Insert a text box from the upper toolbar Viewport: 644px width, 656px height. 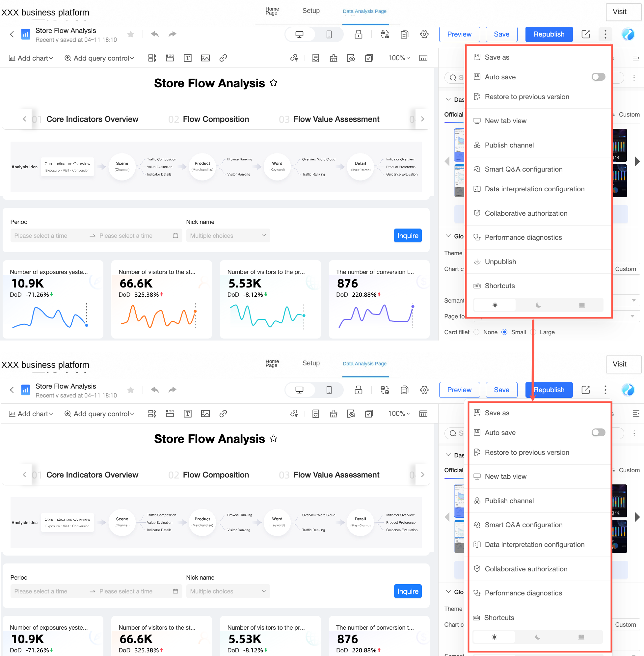(x=187, y=58)
